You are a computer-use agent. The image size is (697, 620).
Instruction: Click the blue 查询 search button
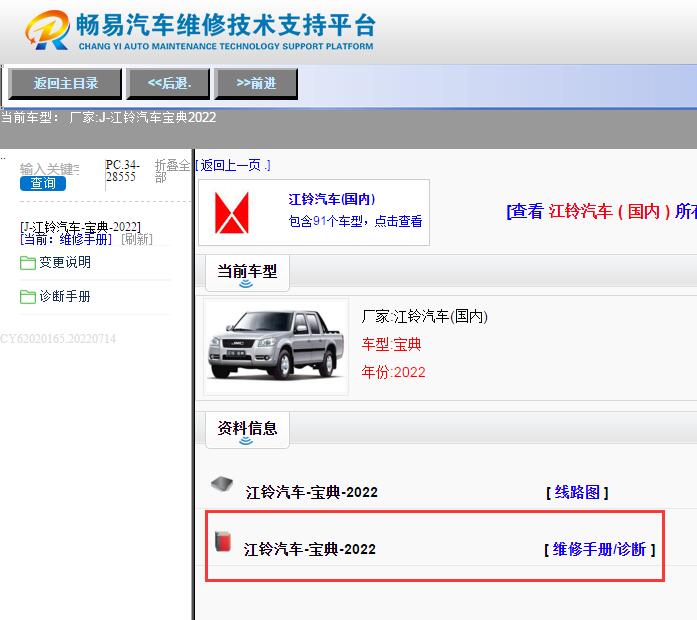43,183
